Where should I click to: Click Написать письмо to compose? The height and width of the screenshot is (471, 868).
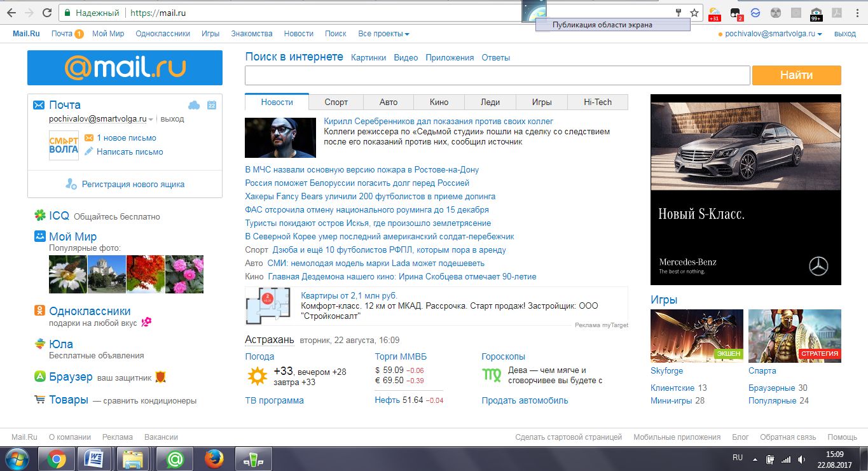coord(130,152)
